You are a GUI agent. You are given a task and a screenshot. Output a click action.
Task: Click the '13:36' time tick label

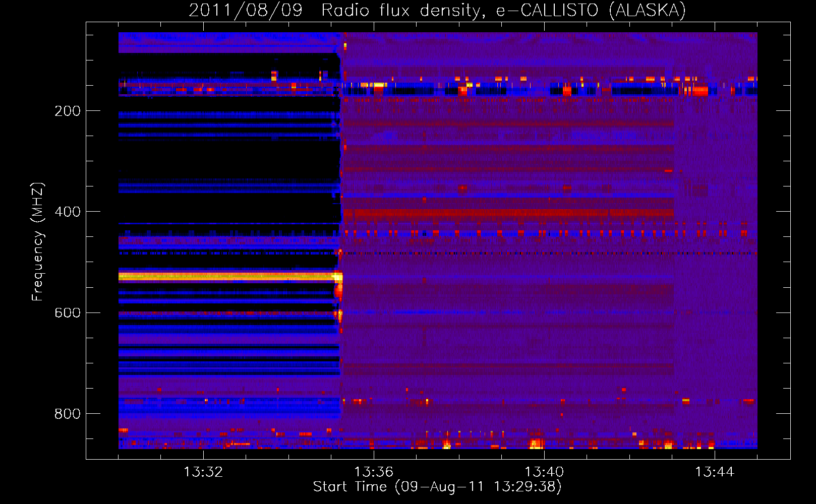coord(374,472)
